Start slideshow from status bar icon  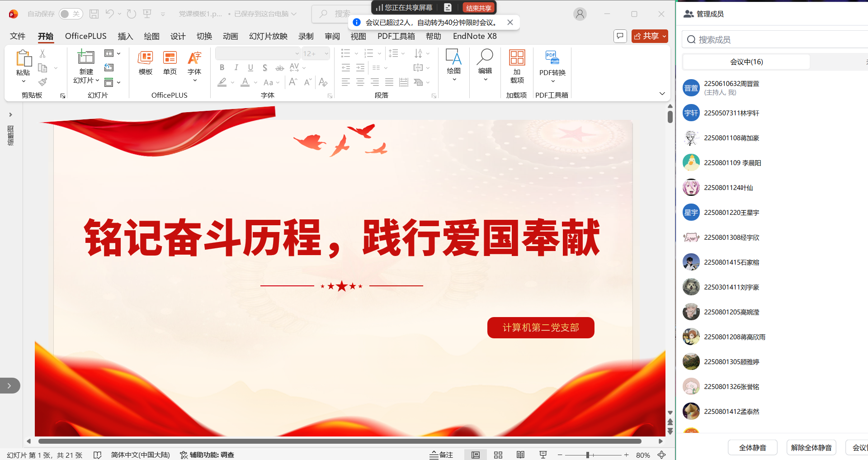(x=542, y=455)
